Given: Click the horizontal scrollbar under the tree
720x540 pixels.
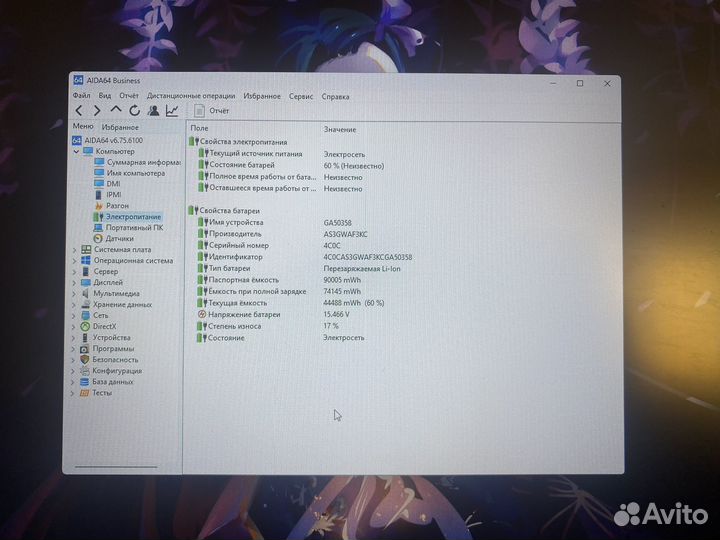Looking at the screenshot, I should [x=116, y=467].
